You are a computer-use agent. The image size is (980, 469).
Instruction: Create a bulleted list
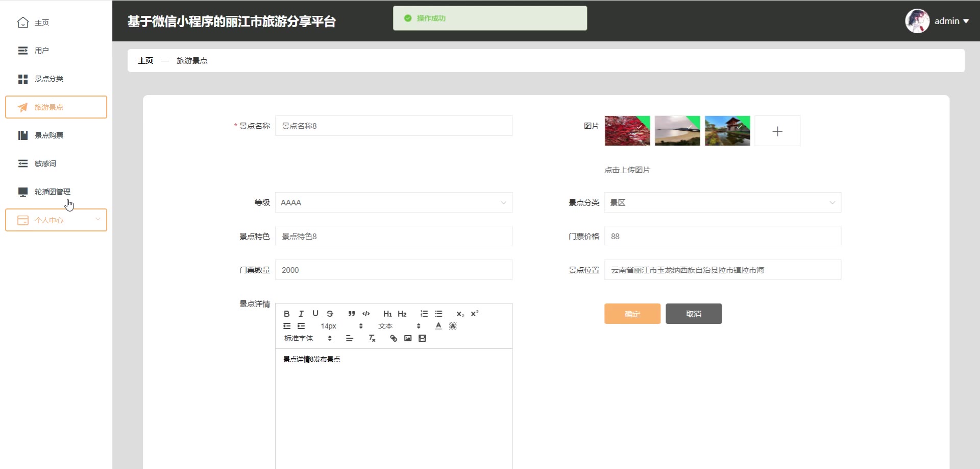coord(438,314)
